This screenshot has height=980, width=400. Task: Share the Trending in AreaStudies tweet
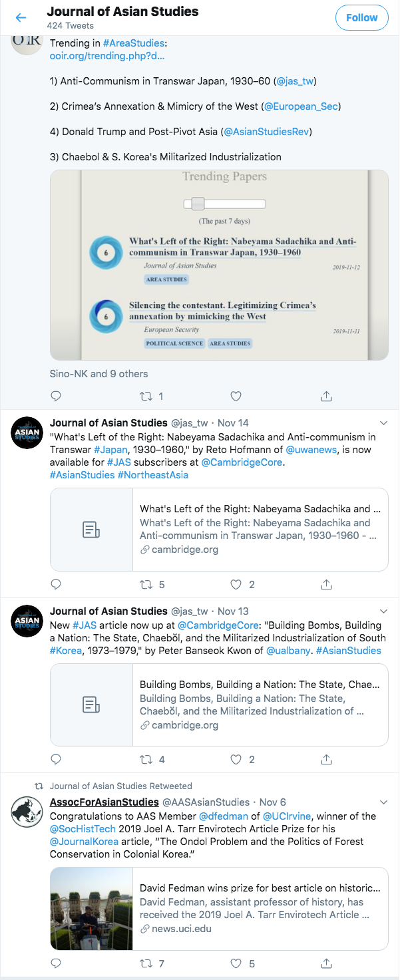point(327,397)
